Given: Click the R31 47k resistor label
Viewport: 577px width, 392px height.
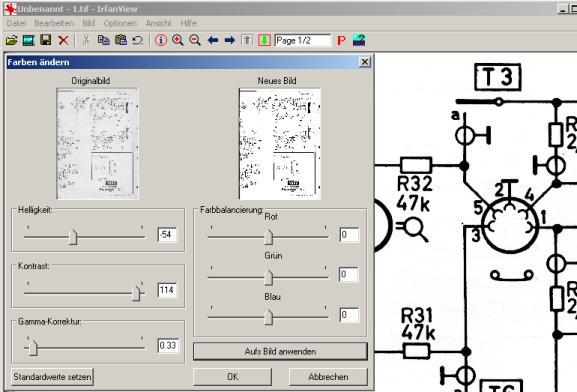Looking at the screenshot, I should tap(417, 324).
